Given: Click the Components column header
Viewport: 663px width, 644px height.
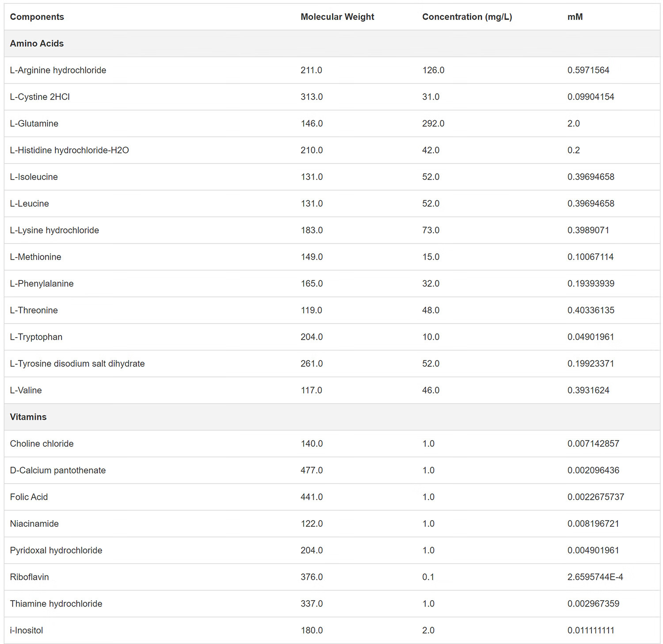Looking at the screenshot, I should [x=37, y=17].
